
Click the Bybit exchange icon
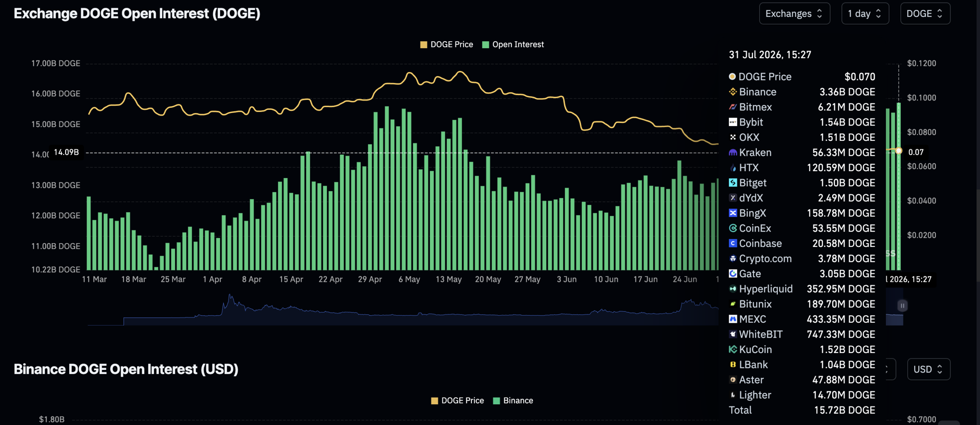click(733, 122)
